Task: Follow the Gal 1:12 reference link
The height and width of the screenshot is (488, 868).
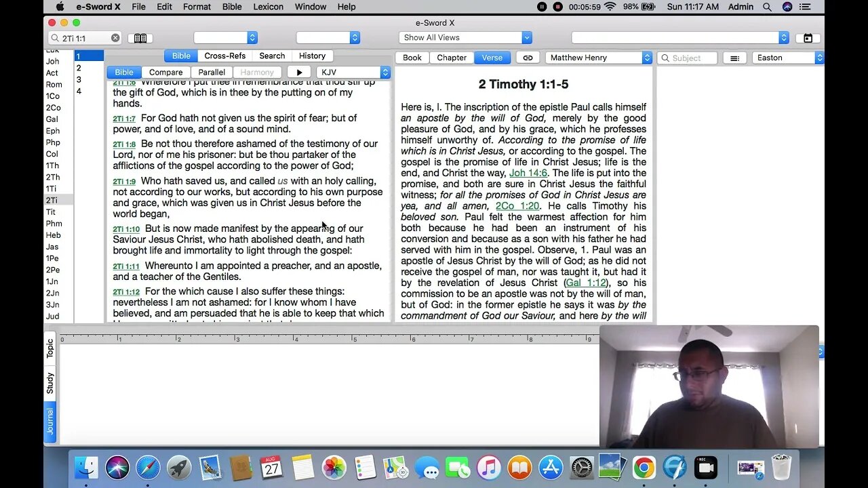Action: (586, 283)
